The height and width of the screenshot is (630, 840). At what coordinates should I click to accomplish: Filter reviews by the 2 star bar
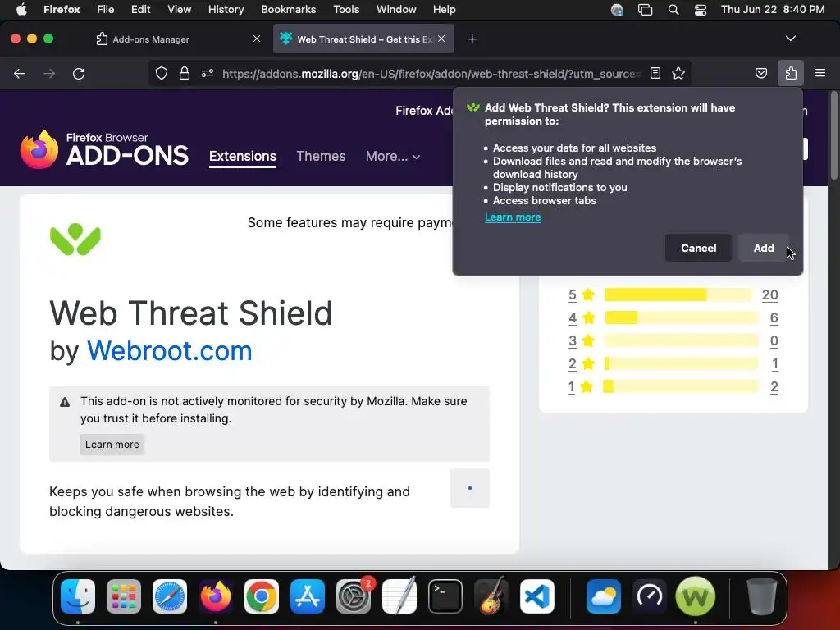coord(682,363)
